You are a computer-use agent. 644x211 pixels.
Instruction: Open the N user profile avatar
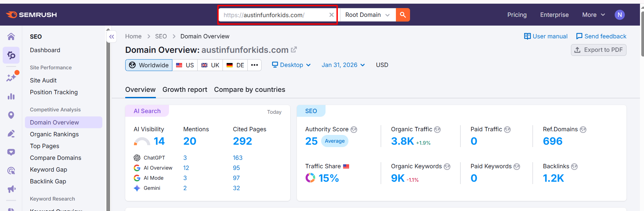click(619, 15)
